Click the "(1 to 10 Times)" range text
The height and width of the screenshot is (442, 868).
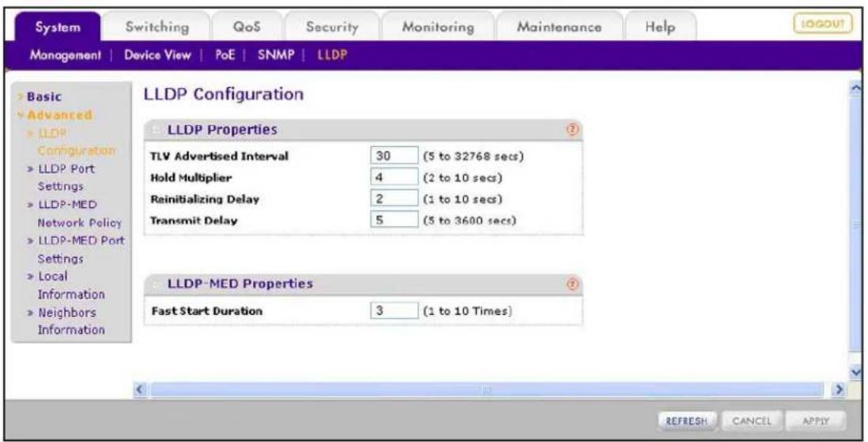pyautogui.click(x=468, y=311)
